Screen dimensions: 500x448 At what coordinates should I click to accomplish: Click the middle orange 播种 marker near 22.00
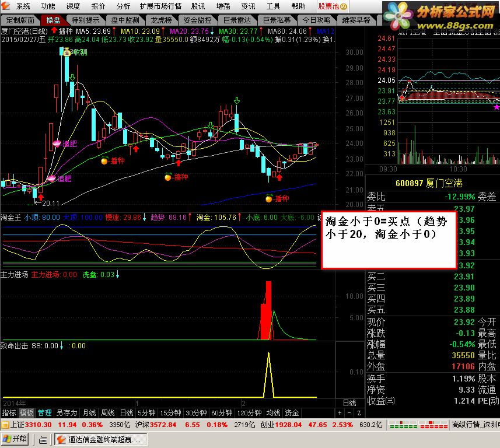168,177
